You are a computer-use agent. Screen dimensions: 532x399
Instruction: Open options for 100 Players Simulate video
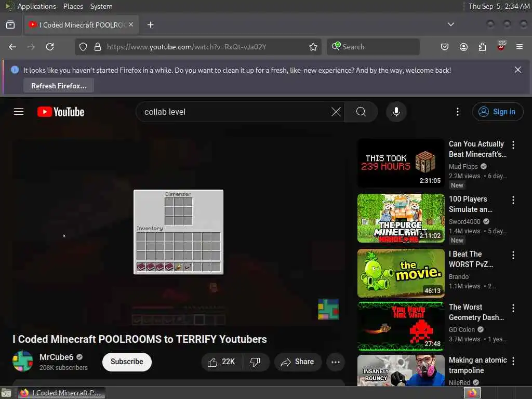513,200
